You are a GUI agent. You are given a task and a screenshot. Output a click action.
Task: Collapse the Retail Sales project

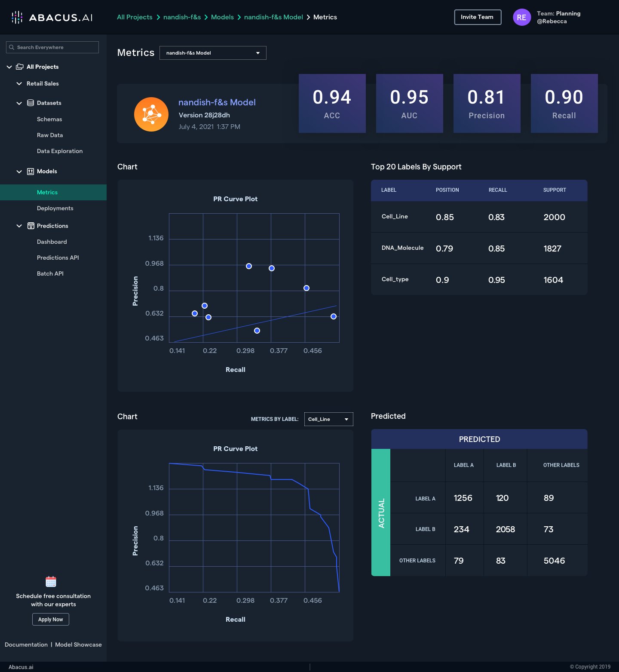(x=19, y=83)
